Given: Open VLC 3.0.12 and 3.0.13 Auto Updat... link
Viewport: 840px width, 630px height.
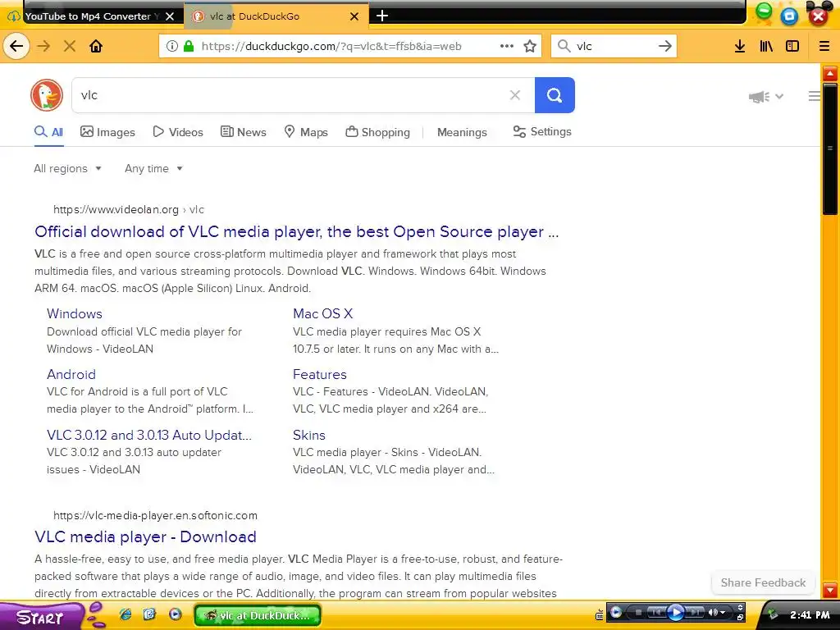Looking at the screenshot, I should 149,435.
